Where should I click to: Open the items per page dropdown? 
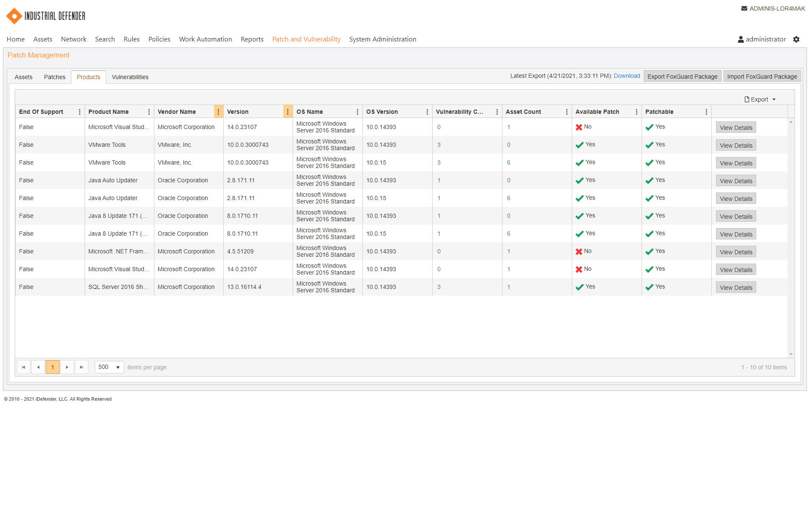(109, 367)
